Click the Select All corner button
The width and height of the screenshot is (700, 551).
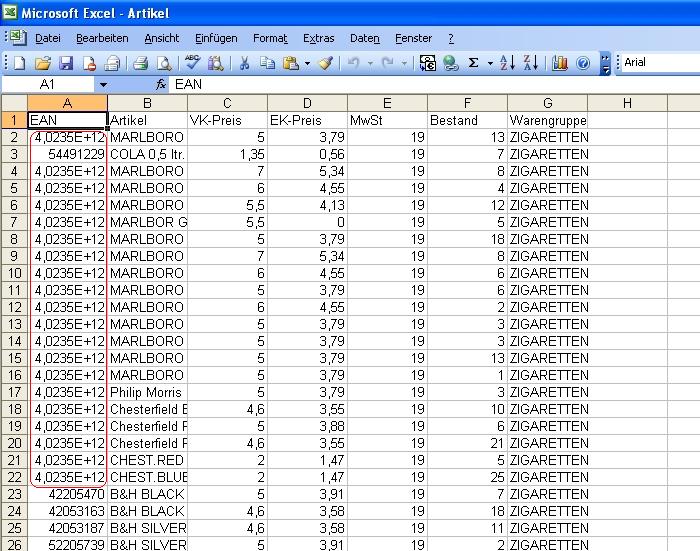point(14,103)
